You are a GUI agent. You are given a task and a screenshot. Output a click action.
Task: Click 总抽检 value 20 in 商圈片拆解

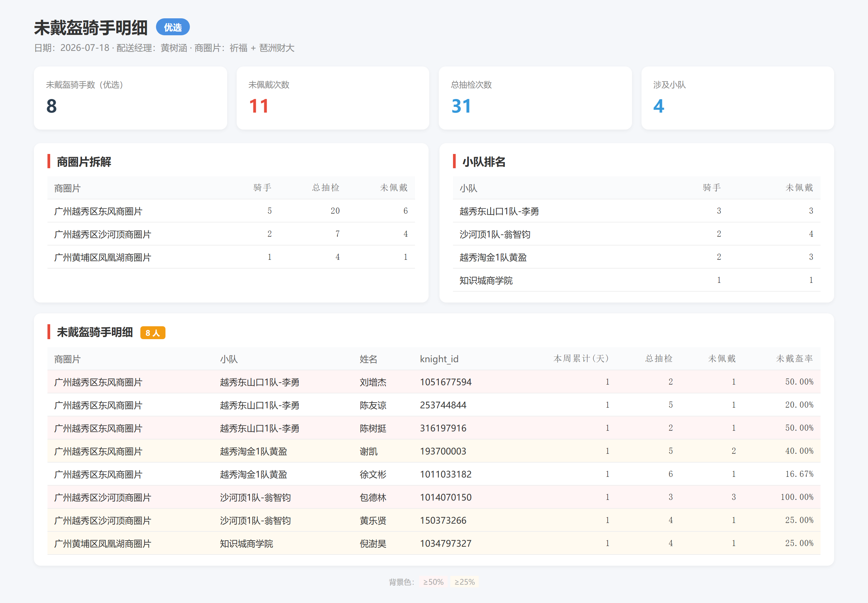click(x=335, y=211)
